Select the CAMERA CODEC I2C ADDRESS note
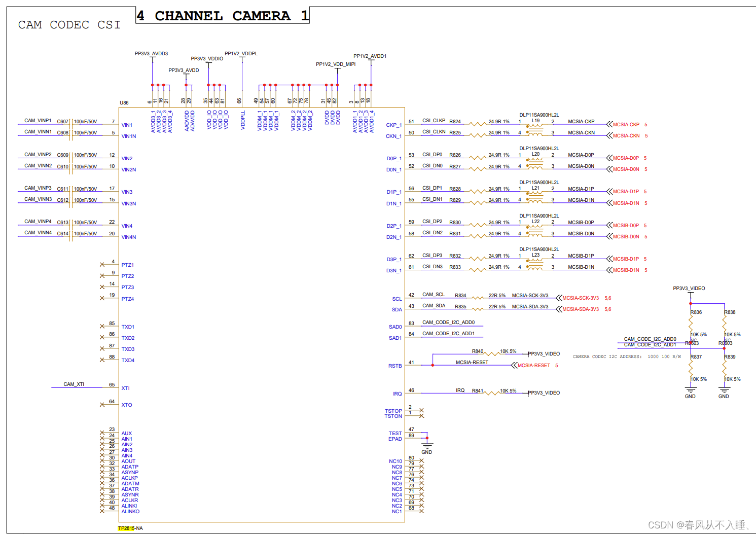 pyautogui.click(x=626, y=356)
